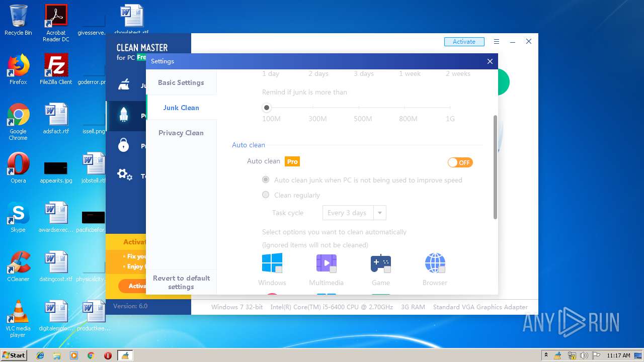Select the jobstell.rtf desktop file

[94, 168]
